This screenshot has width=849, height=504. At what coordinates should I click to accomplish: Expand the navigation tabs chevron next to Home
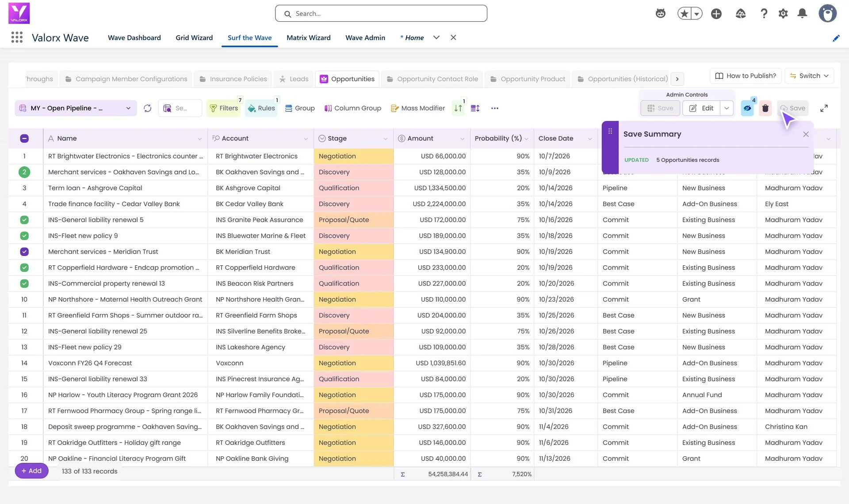(436, 38)
